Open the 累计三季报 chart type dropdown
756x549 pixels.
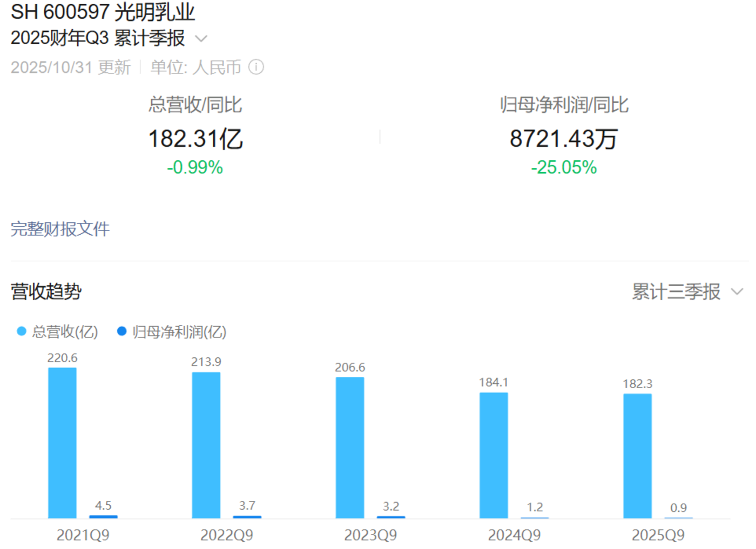[677, 292]
